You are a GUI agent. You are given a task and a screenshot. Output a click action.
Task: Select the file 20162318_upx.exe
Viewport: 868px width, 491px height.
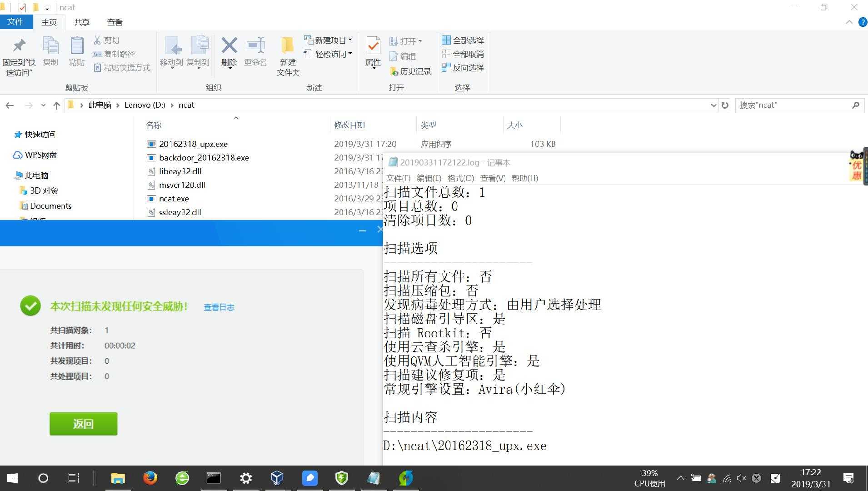(193, 144)
